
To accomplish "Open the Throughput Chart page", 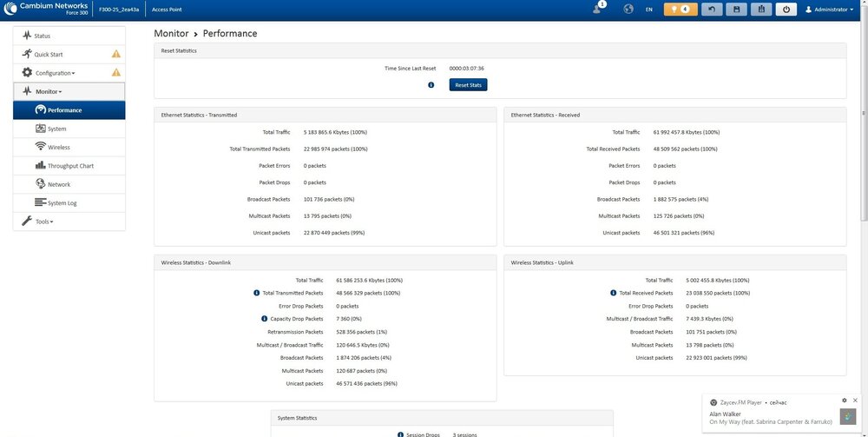I will 70,166.
